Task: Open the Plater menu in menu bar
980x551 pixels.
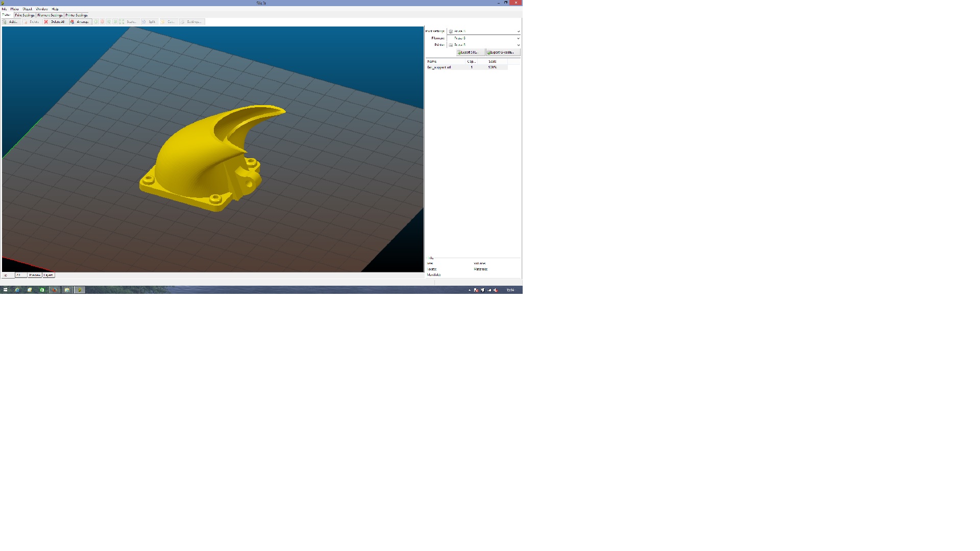Action: (15, 9)
